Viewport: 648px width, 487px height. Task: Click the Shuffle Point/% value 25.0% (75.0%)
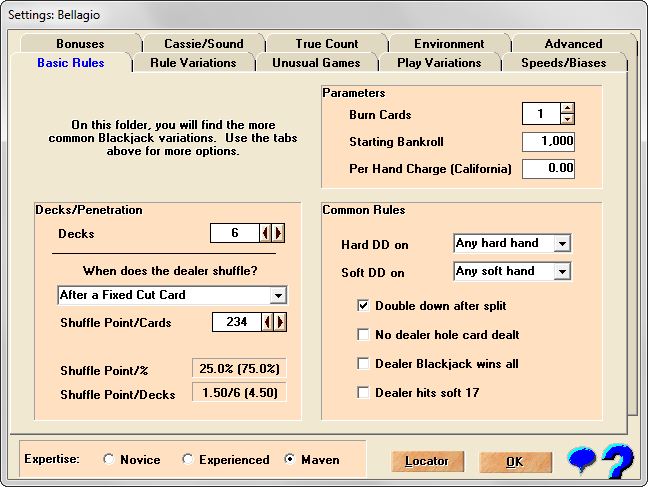[239, 368]
